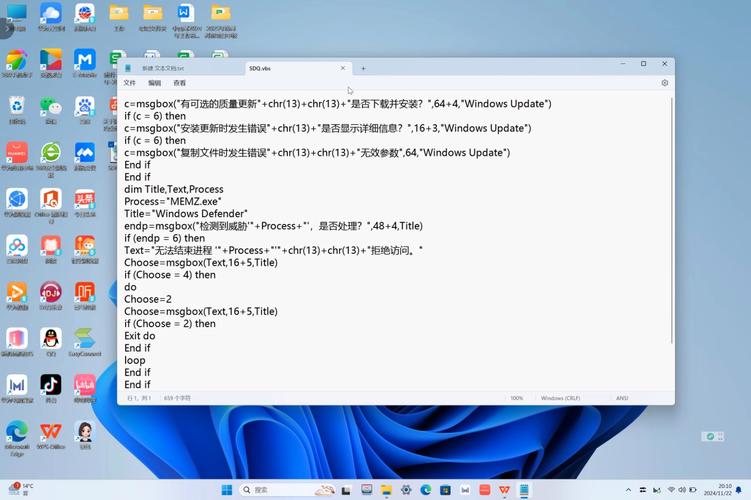This screenshot has width=751, height=500.
Task: Click the line Title="Windows Defender"
Action: point(186,214)
